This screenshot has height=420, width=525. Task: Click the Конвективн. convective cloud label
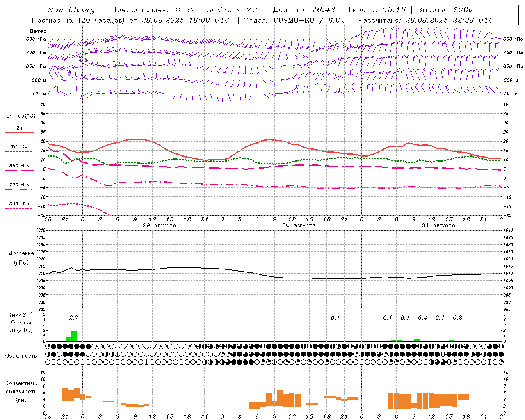click(21, 383)
